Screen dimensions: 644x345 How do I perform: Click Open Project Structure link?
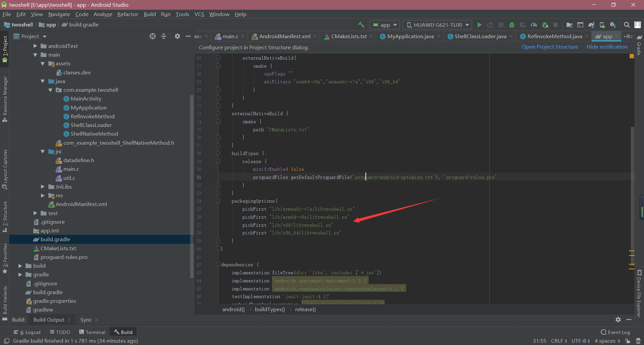550,47
